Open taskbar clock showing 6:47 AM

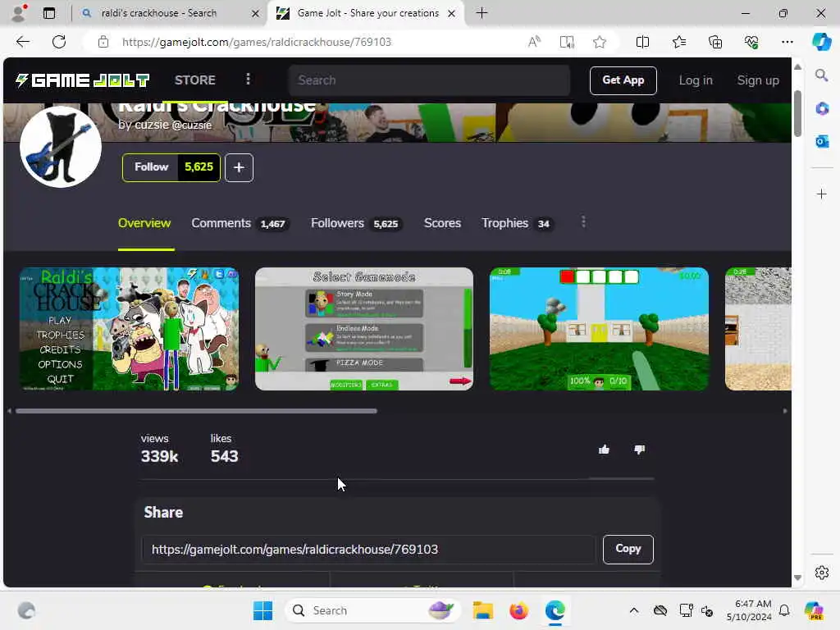pyautogui.click(x=748, y=610)
